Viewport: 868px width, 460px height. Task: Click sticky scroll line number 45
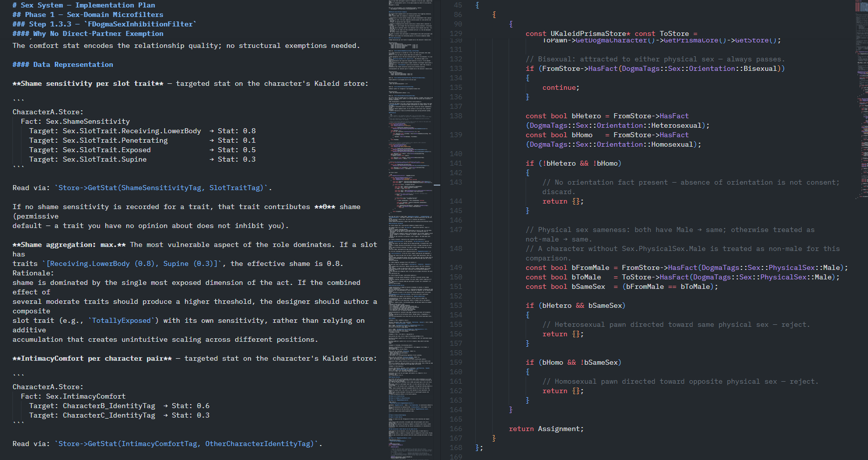coord(458,5)
